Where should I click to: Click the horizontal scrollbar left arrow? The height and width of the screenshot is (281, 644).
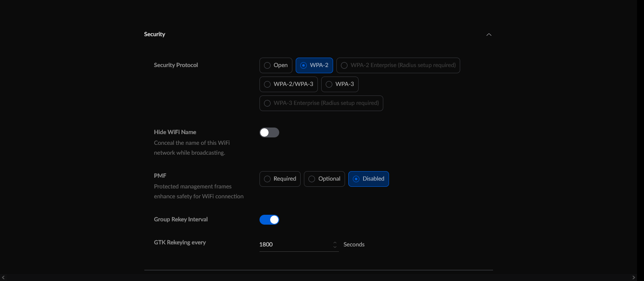point(3,278)
